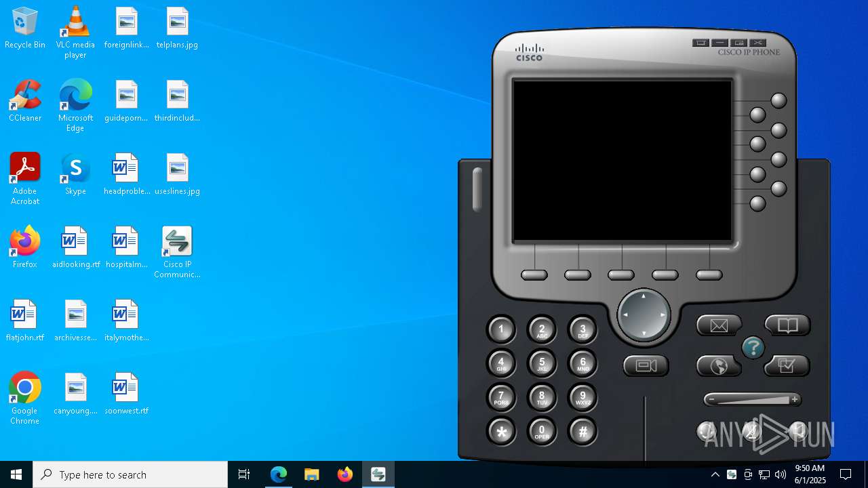Viewport: 868px width, 488px height.
Task: Toggle the headset button on phone
Action: 707,430
